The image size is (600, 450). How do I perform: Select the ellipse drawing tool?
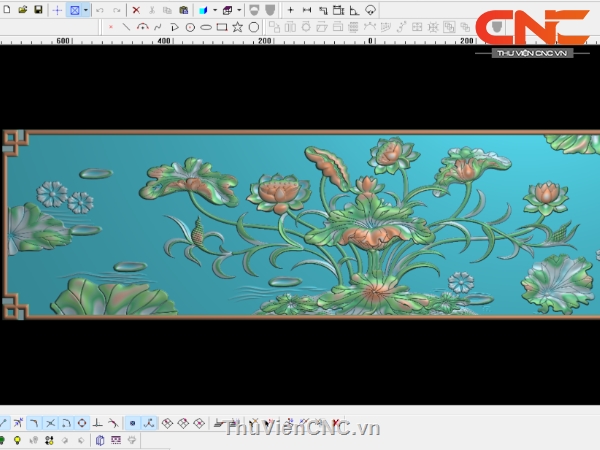click(x=206, y=28)
